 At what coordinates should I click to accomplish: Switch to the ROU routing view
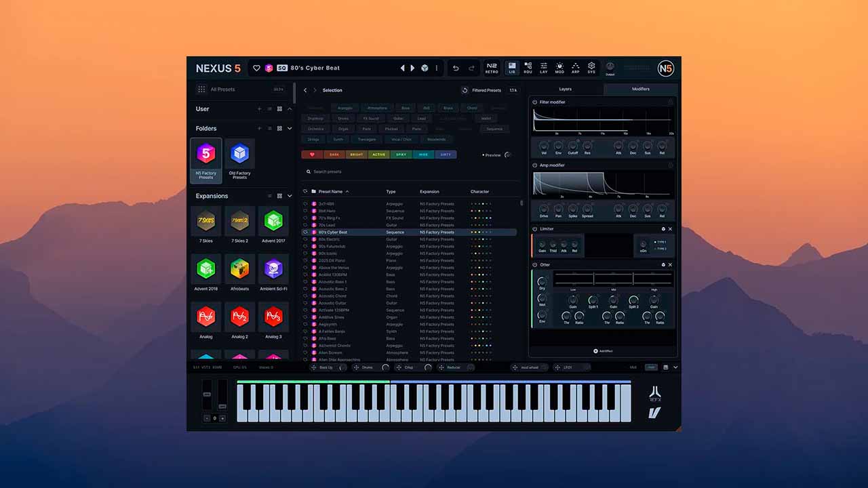pos(528,68)
